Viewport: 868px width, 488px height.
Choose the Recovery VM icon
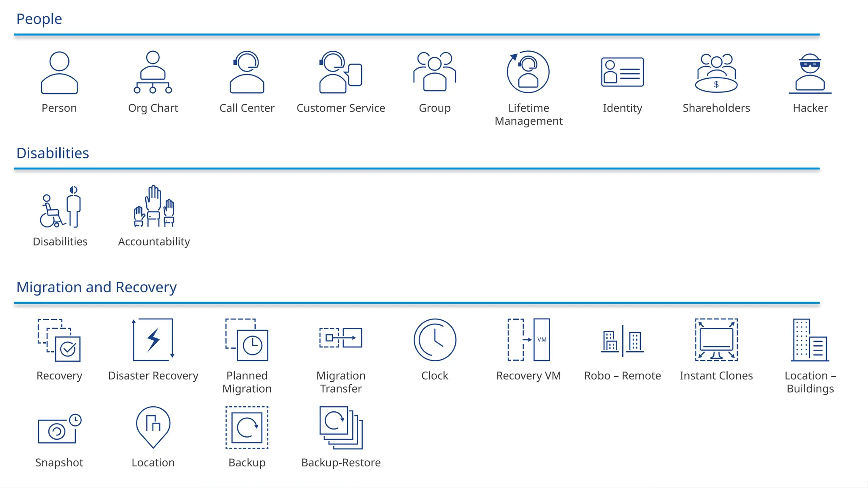pos(529,340)
